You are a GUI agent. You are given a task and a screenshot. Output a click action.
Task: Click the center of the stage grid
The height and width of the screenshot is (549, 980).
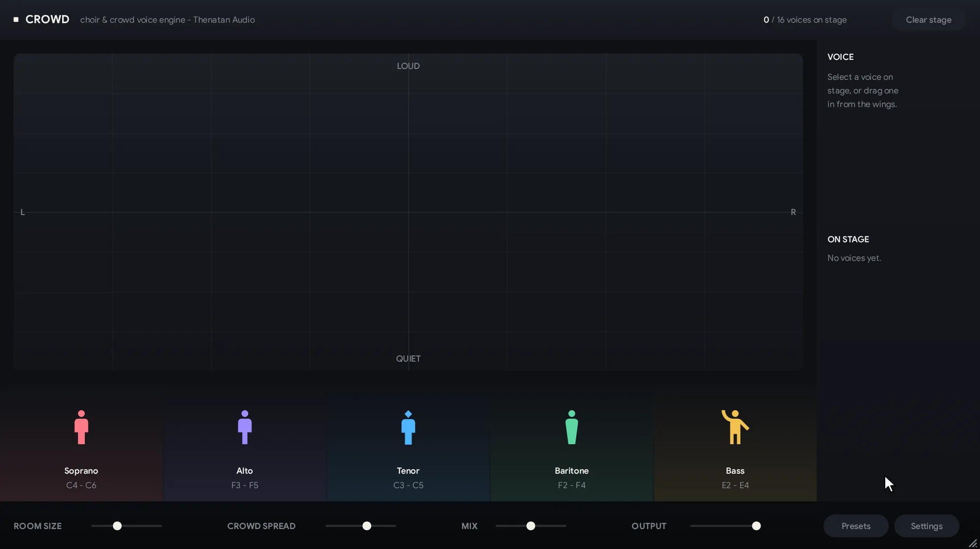[408, 212]
